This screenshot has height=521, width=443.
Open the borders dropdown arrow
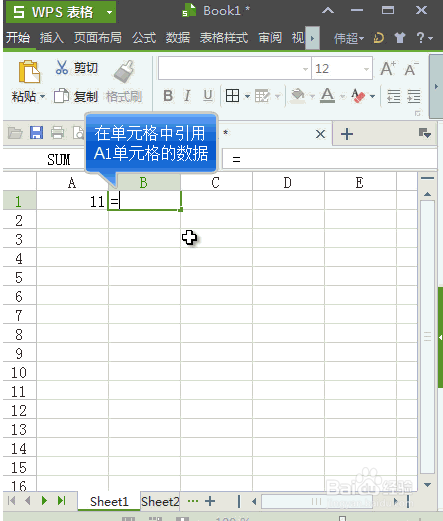[247, 96]
